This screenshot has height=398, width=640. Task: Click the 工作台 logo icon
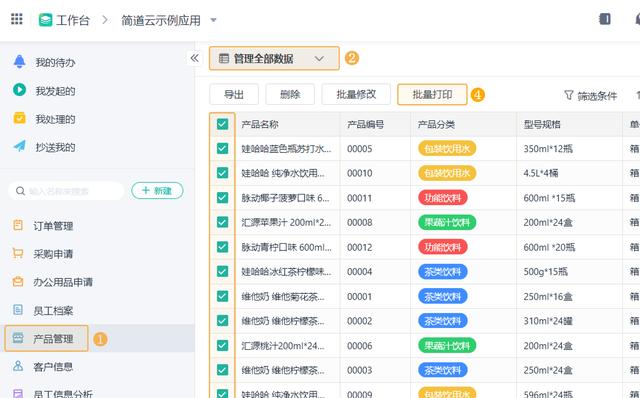click(45, 20)
